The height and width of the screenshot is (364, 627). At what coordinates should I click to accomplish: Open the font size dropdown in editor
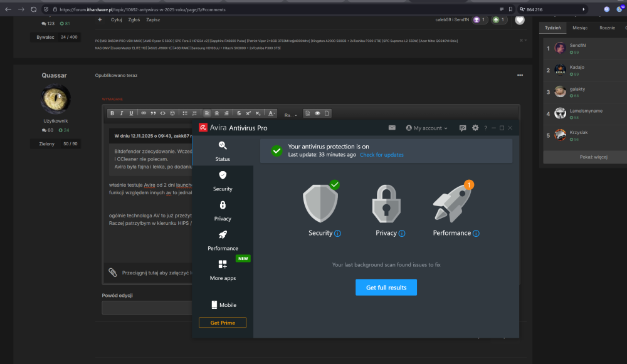tap(291, 115)
